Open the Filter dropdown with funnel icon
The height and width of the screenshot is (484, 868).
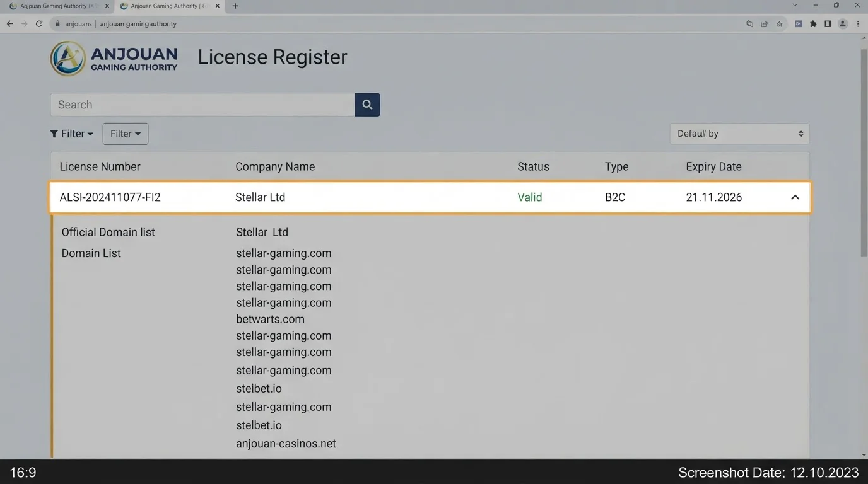pos(71,134)
